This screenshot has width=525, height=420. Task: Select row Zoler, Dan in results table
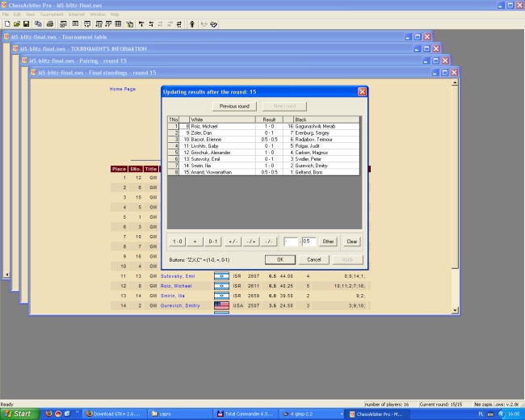point(263,133)
